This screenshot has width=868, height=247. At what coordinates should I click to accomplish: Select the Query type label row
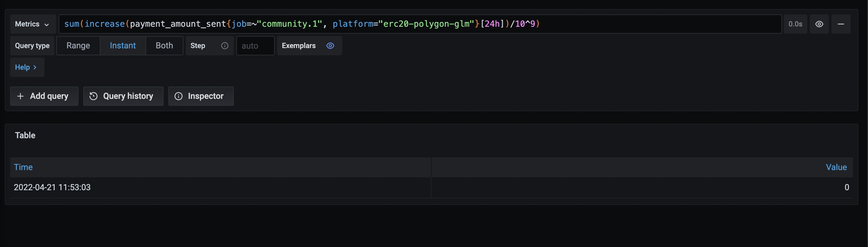pos(32,45)
